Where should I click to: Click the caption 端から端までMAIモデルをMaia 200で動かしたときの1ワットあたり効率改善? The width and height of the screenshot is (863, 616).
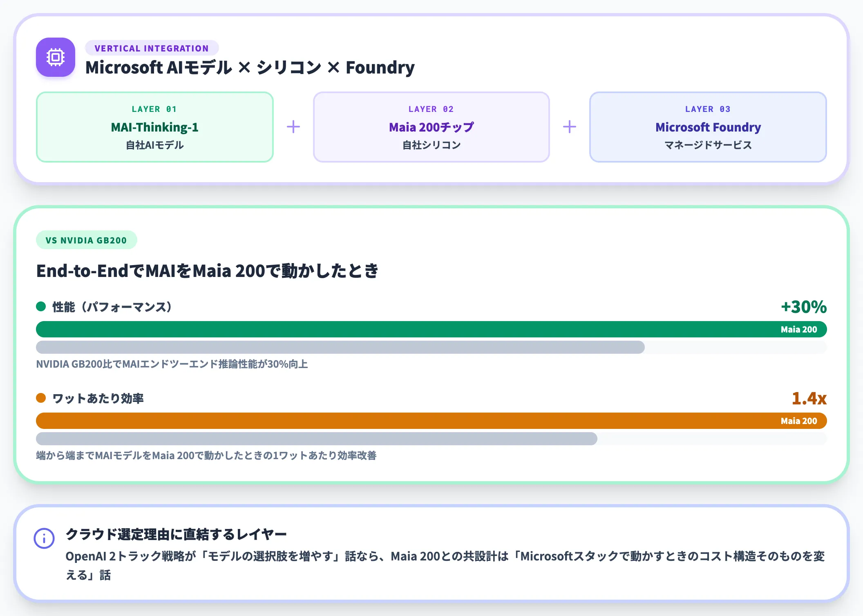(x=206, y=455)
